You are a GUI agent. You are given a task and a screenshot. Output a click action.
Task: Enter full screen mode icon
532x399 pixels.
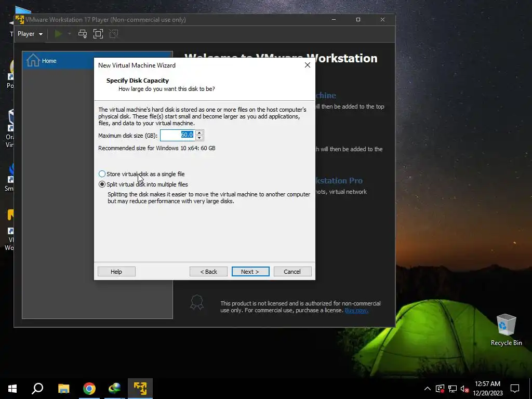click(98, 34)
